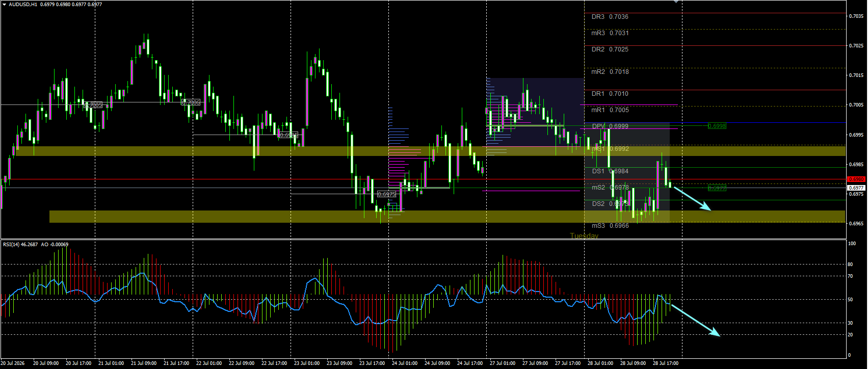
Task: Select the mS2 0.6978 pivot label
Action: (610, 188)
